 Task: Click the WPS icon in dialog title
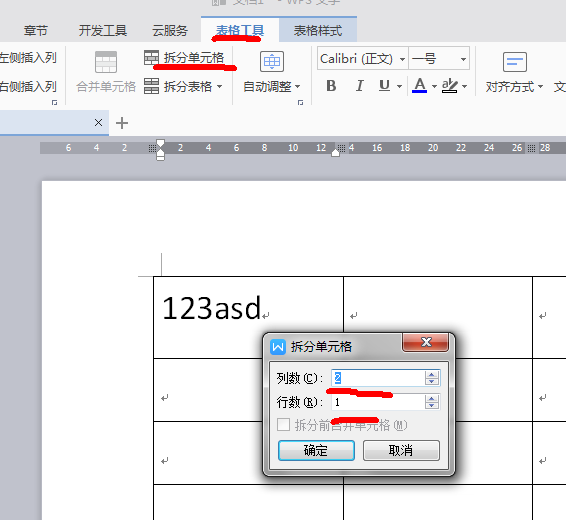coord(278,347)
